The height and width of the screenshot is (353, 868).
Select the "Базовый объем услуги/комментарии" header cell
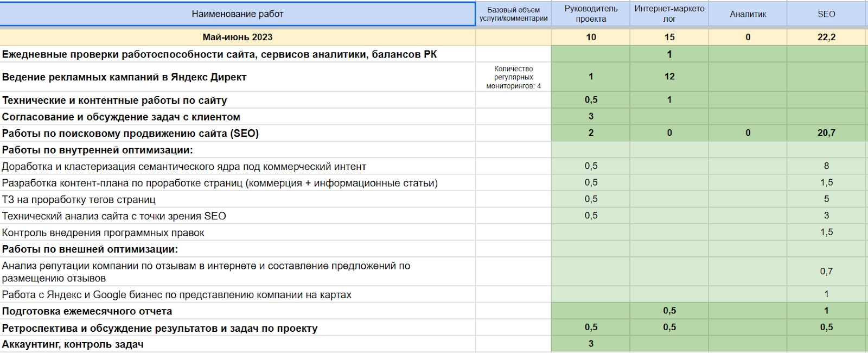click(x=513, y=14)
